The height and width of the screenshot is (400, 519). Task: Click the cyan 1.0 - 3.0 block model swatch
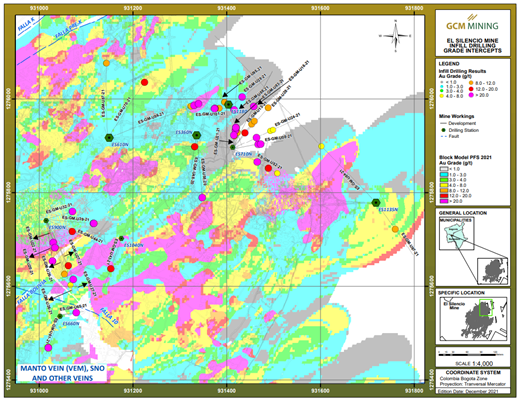(444, 174)
